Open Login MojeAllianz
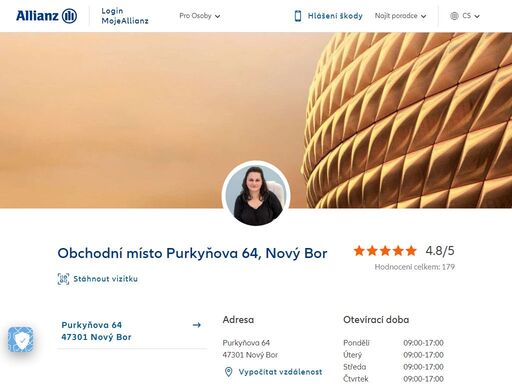This screenshot has height=384, width=512. pos(125,16)
